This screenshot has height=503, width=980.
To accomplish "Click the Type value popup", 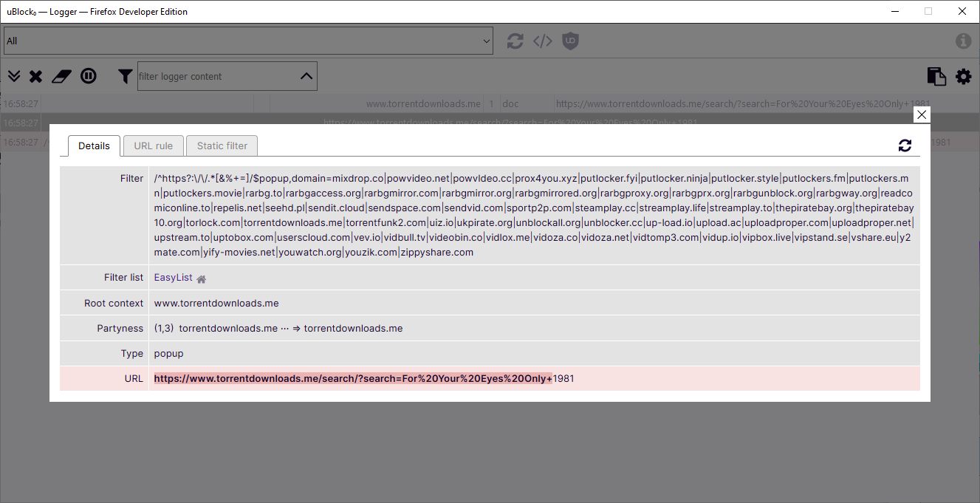I will [x=168, y=353].
